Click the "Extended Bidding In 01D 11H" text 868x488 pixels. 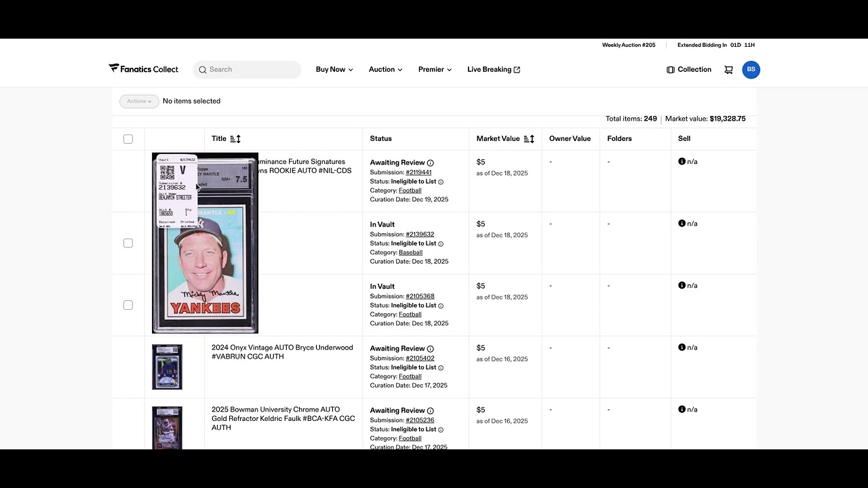pyautogui.click(x=716, y=45)
